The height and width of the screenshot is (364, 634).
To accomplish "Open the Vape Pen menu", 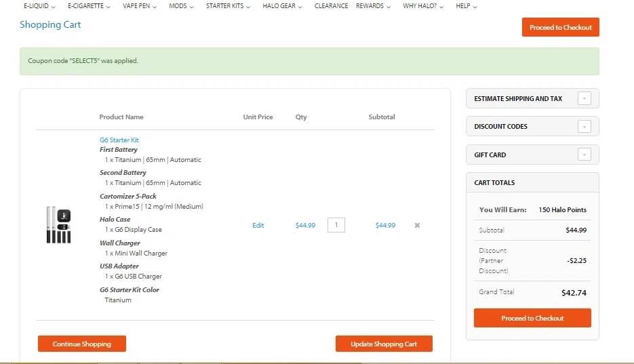I will (x=140, y=6).
